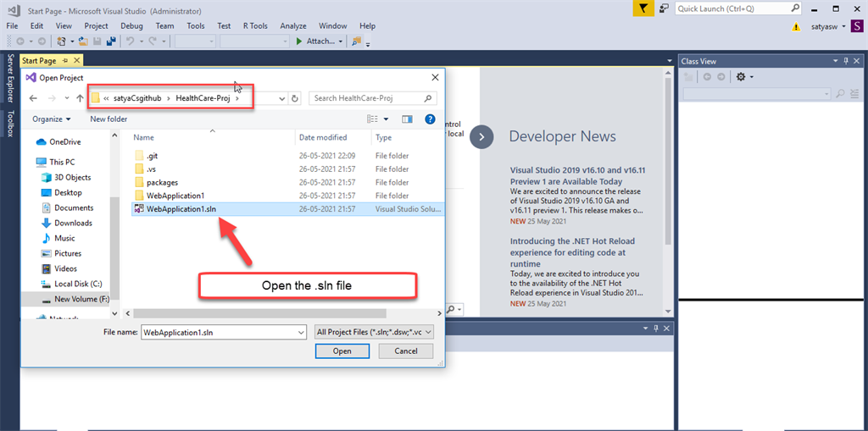The image size is (868, 431).
Task: Click the File name input field
Action: pos(220,333)
